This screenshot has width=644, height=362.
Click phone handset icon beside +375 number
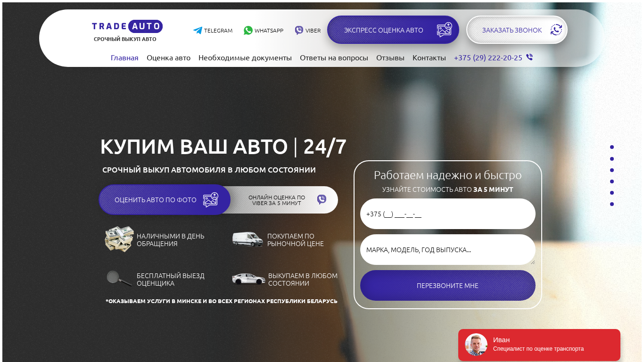(529, 57)
